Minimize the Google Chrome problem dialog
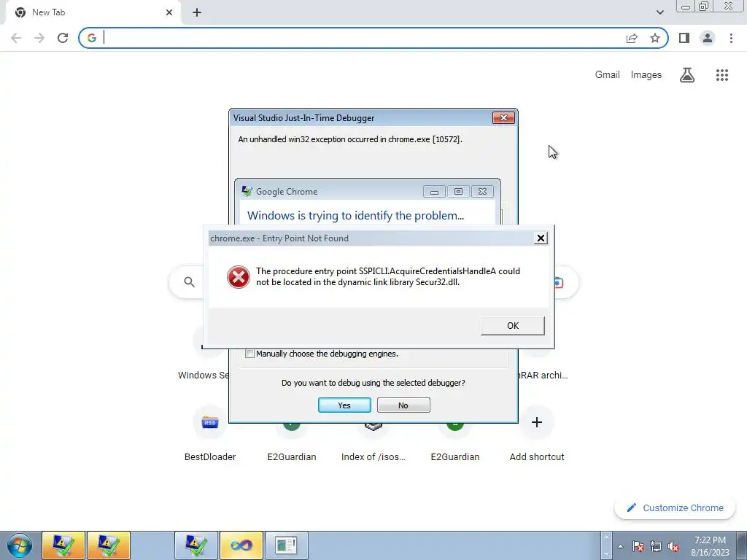This screenshot has height=560, width=747. click(434, 192)
